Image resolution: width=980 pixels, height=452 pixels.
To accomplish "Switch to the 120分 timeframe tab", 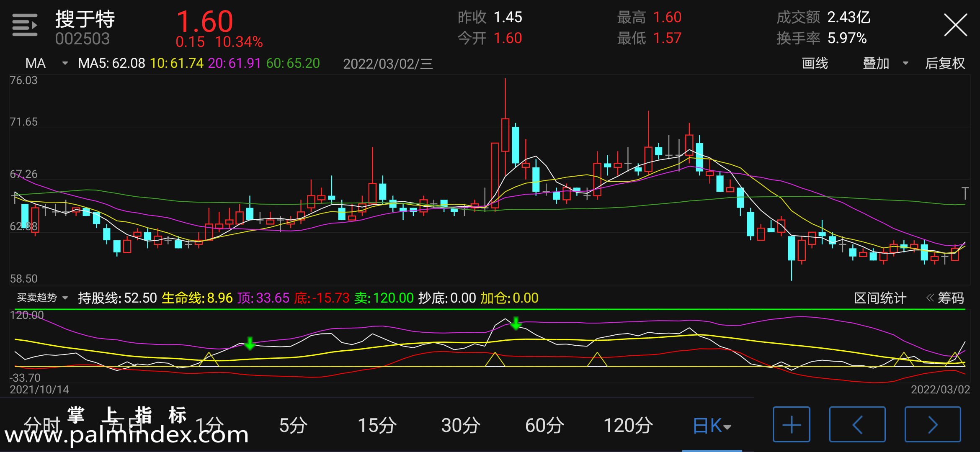I will tap(628, 426).
